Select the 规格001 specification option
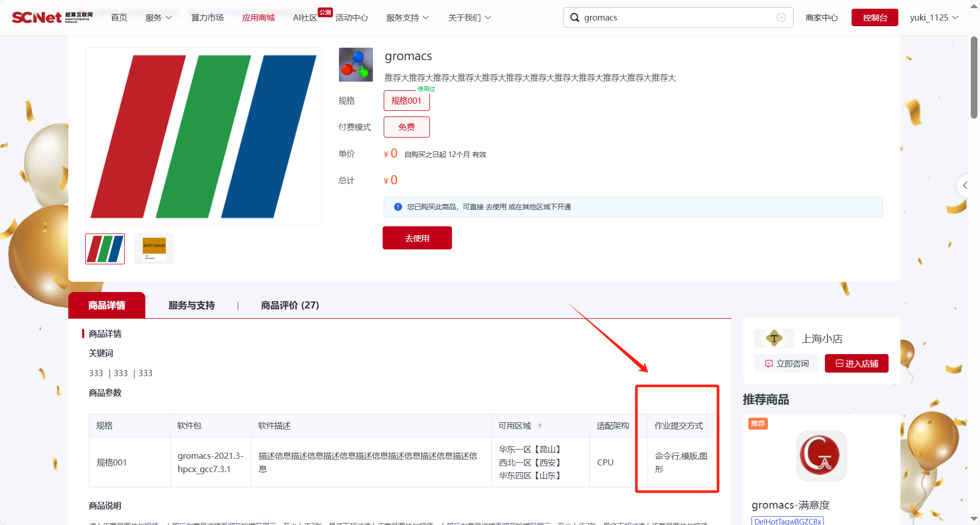Image resolution: width=980 pixels, height=525 pixels. [x=406, y=101]
